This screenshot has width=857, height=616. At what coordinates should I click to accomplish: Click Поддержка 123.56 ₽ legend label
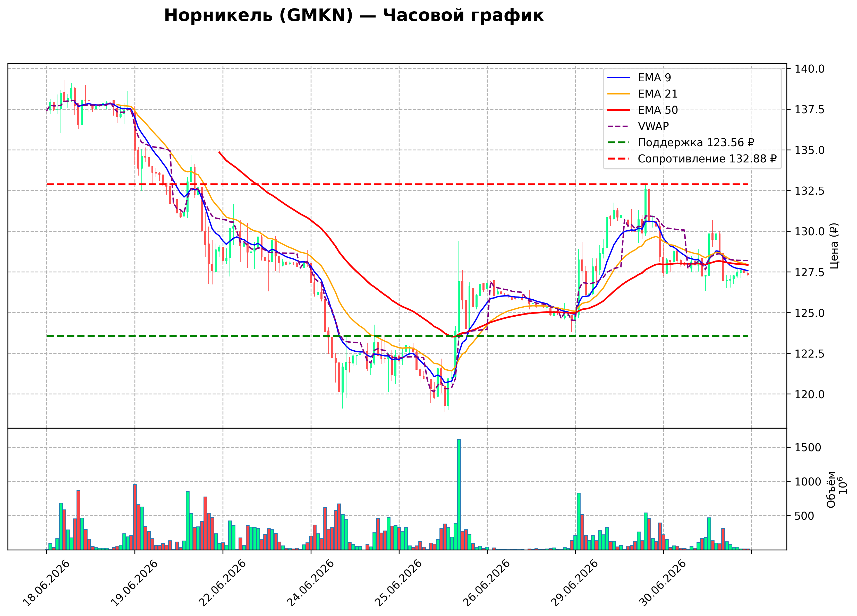696,142
